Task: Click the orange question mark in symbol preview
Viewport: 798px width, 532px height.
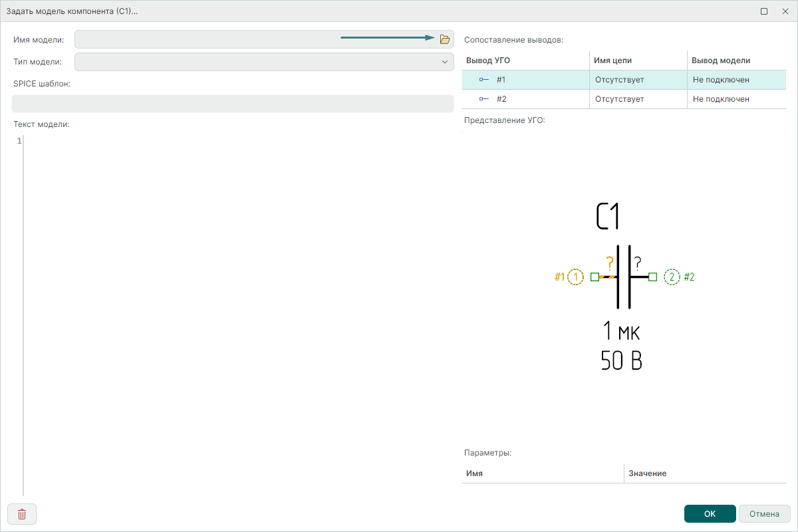Action: [609, 263]
